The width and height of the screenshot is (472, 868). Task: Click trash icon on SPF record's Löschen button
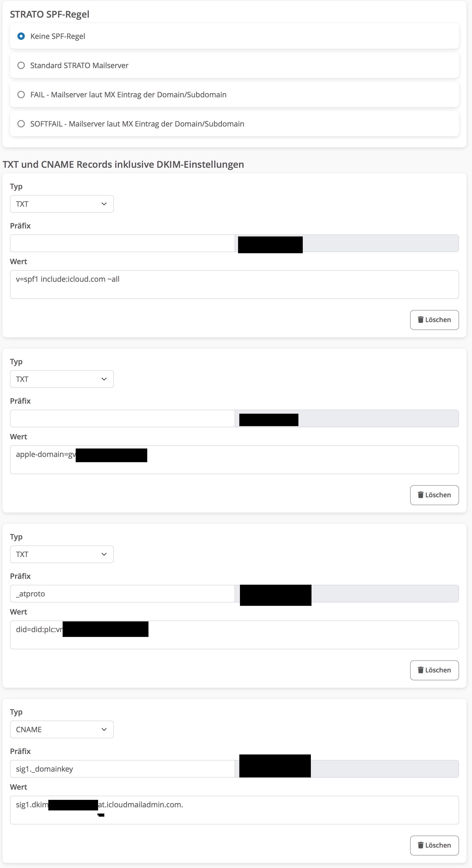[x=420, y=320]
